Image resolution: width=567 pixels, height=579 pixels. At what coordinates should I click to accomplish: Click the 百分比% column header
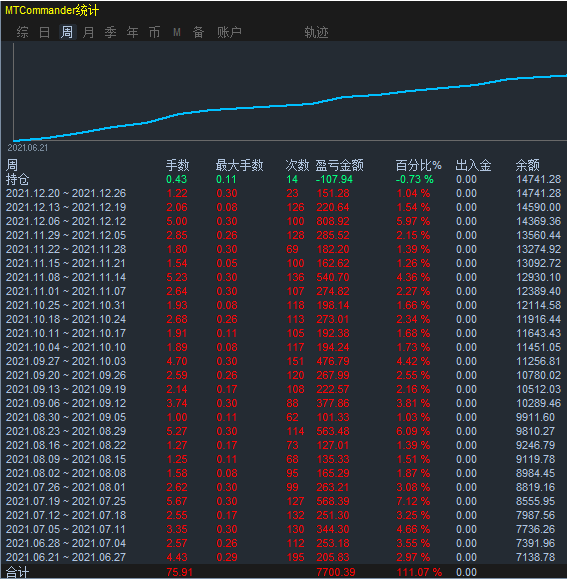click(419, 165)
